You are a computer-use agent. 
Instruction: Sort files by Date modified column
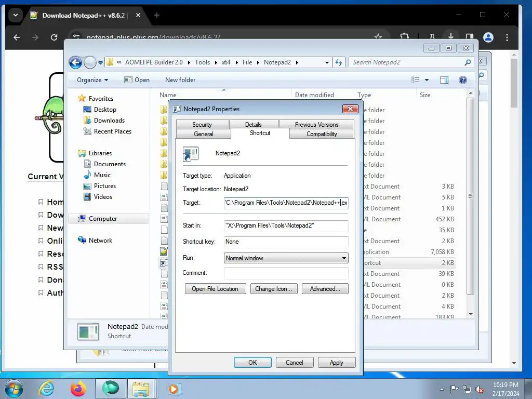[314, 95]
